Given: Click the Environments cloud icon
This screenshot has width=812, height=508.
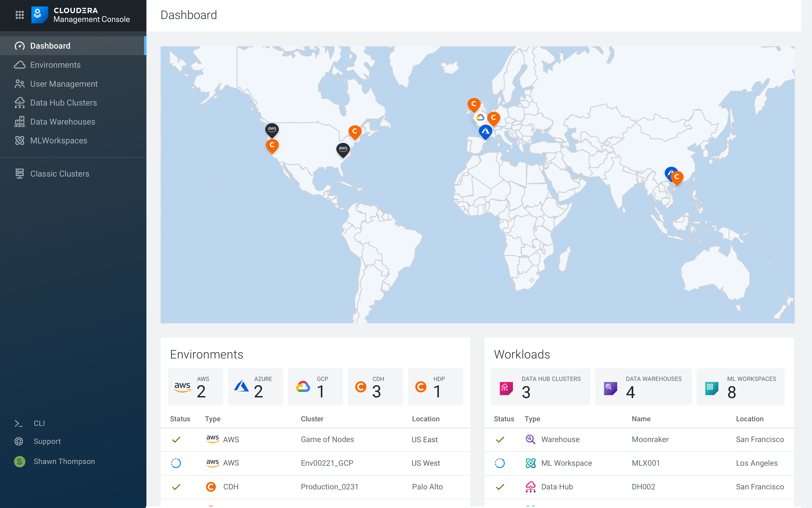Looking at the screenshot, I should tap(19, 65).
